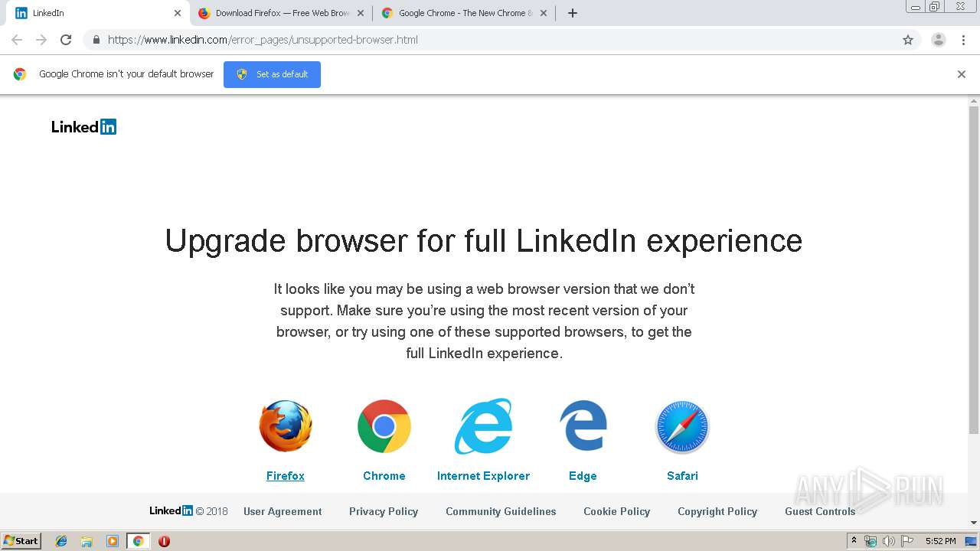Close the Download Firefox tab
The image size is (980, 551).
pyautogui.click(x=361, y=13)
